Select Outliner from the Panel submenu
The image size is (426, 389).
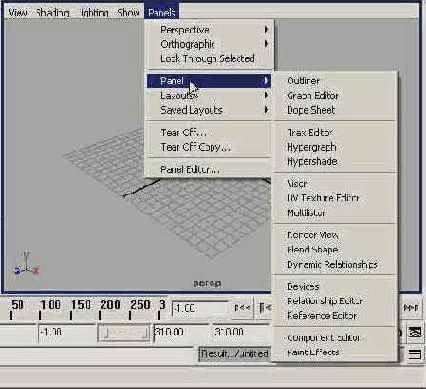tap(303, 81)
